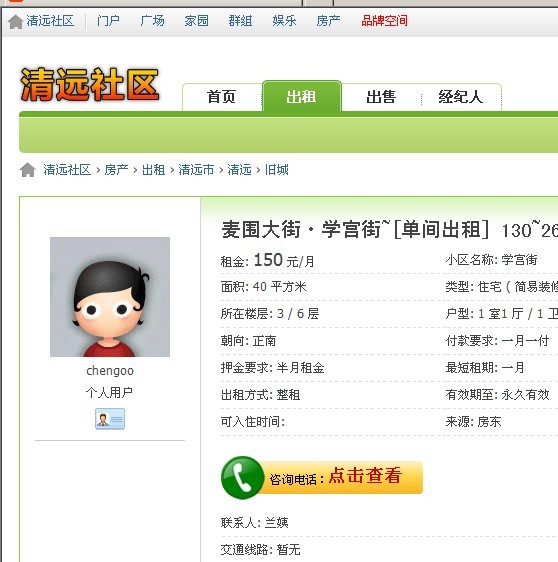Screen dimensions: 558x562
Task: Click the 群组 navigation link
Action: pyautogui.click(x=240, y=21)
